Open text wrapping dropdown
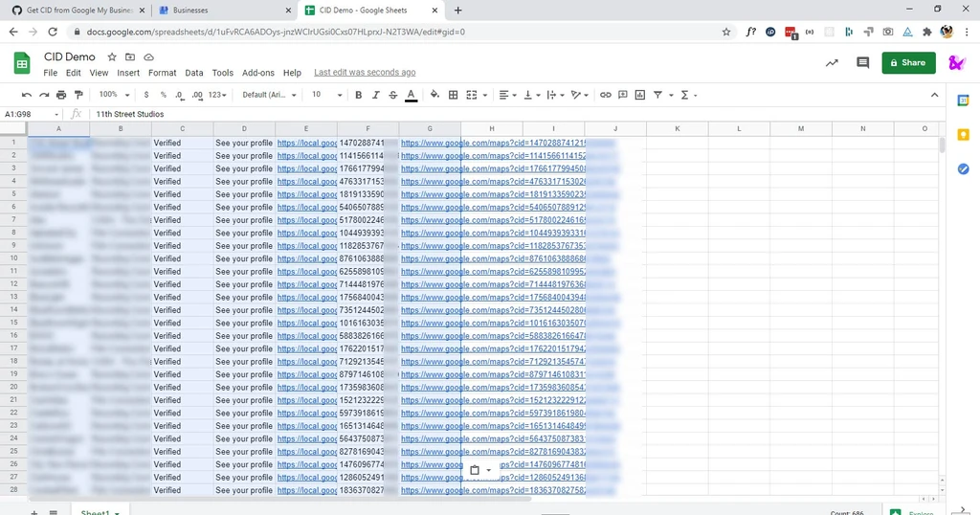The width and height of the screenshot is (980, 515). [x=555, y=95]
